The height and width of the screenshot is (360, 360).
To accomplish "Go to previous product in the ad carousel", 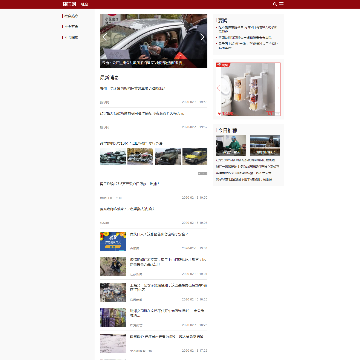I will tap(219, 88).
